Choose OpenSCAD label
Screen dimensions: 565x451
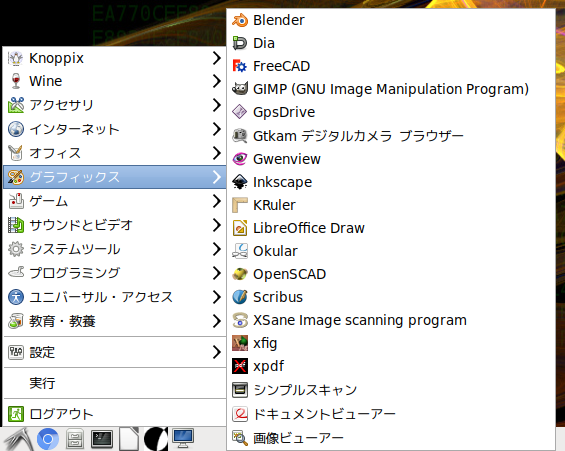(289, 274)
